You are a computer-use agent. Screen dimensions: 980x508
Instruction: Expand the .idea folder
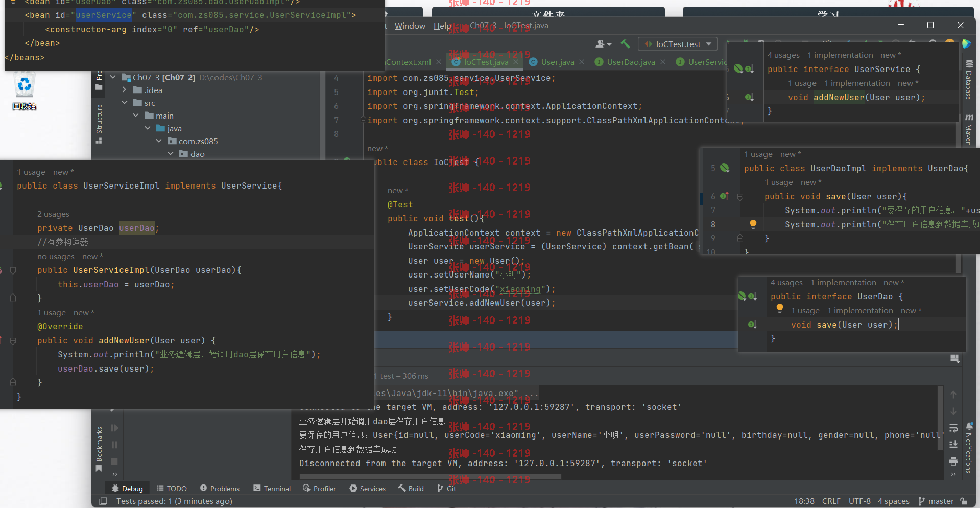coord(124,90)
